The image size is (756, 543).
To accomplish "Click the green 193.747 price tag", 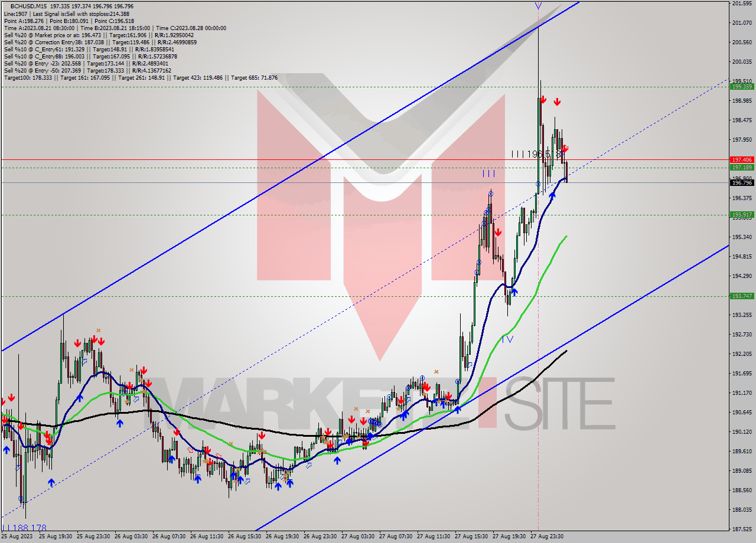I will point(741,296).
